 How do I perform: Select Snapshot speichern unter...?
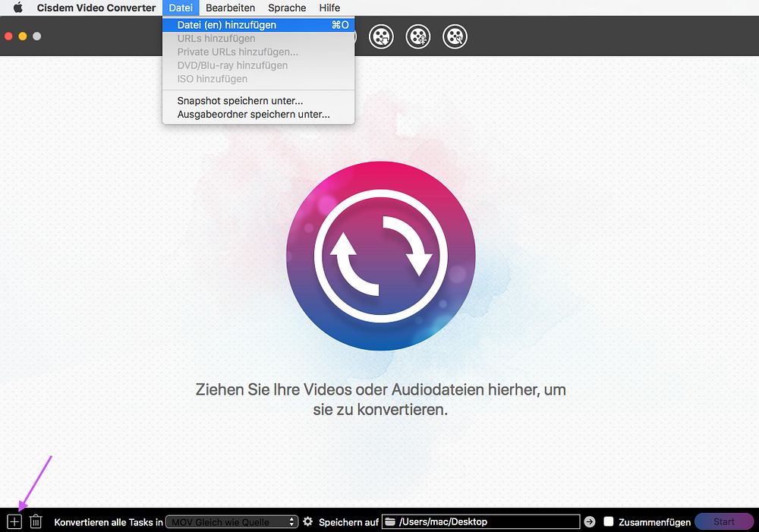click(x=259, y=101)
